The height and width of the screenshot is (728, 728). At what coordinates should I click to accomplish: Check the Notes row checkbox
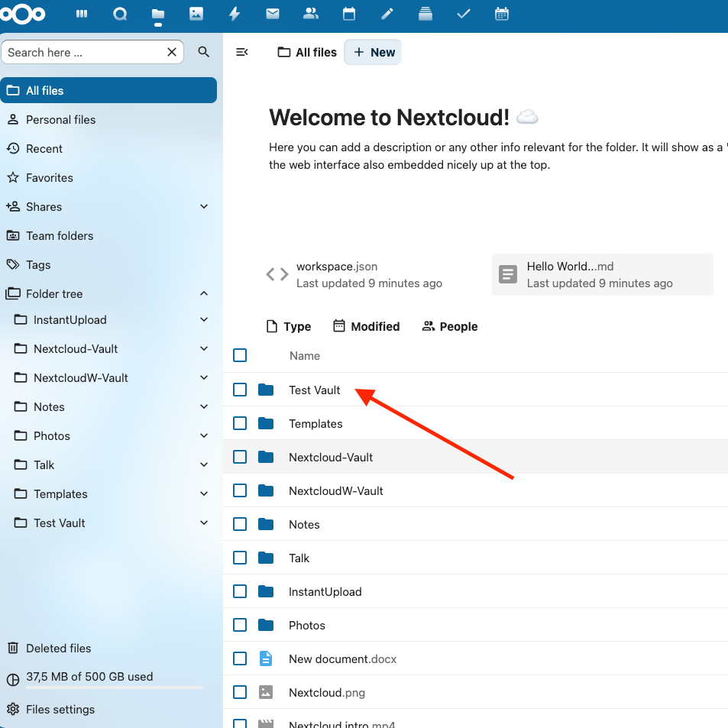click(240, 524)
